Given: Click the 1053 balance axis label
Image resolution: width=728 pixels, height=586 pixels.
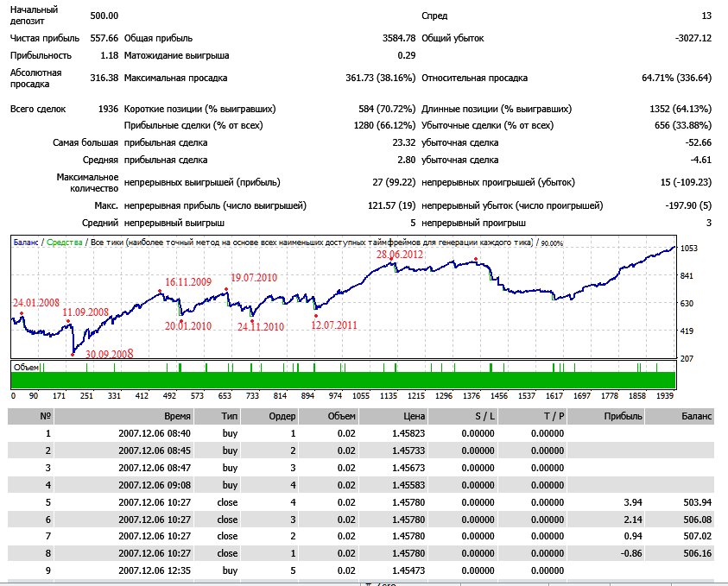Looking at the screenshot, I should [689, 249].
